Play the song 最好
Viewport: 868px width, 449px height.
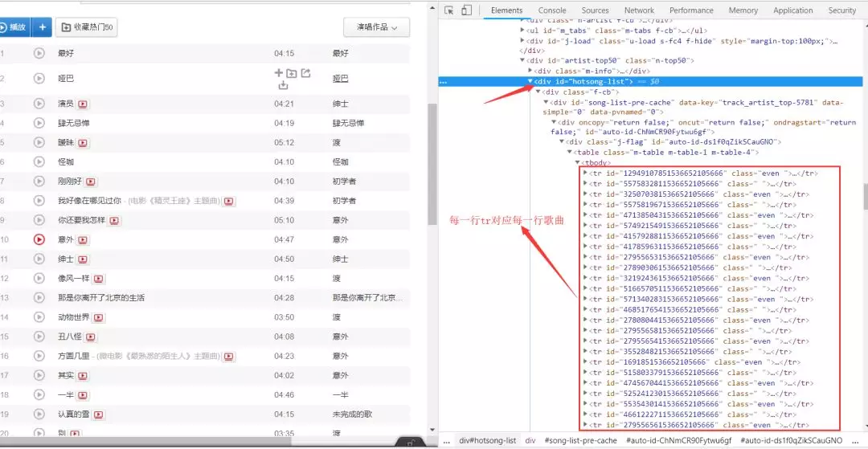(39, 53)
